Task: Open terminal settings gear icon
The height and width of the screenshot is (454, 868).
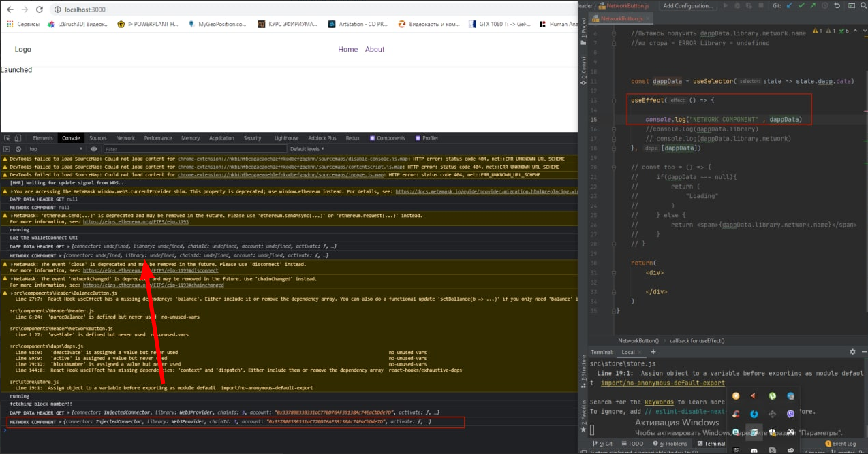Action: pyautogui.click(x=852, y=352)
